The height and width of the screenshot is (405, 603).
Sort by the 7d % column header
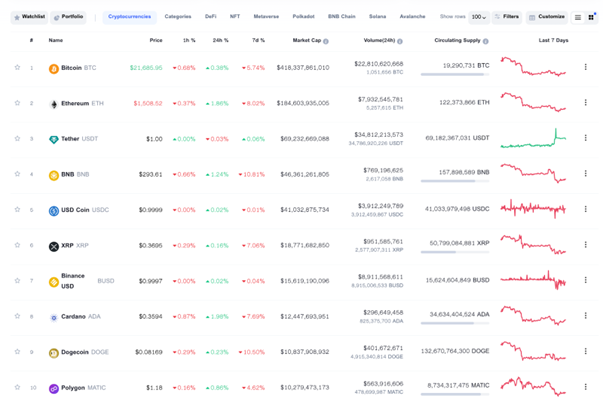point(258,40)
